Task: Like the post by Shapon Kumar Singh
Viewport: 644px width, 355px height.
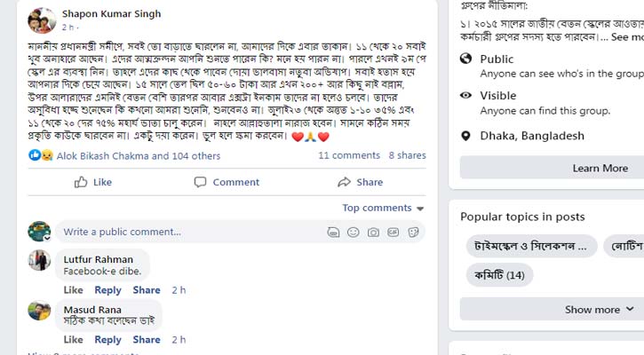Action: pos(93,182)
